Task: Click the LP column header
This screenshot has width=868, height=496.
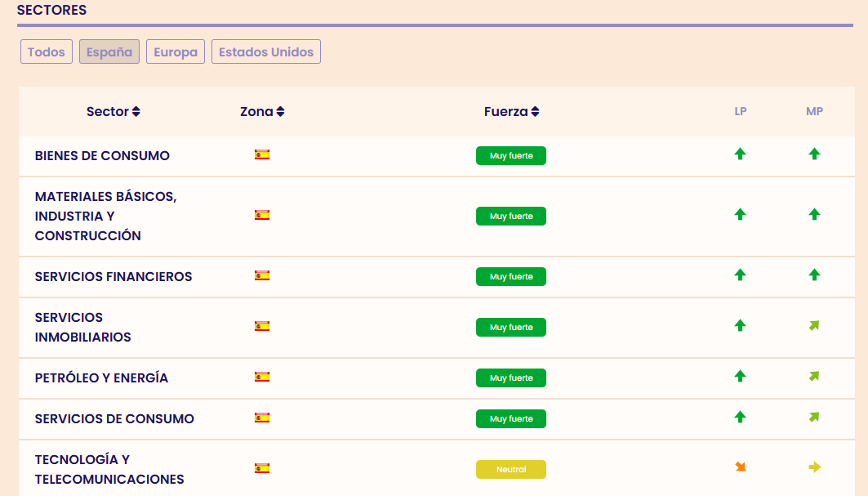Action: coord(741,112)
